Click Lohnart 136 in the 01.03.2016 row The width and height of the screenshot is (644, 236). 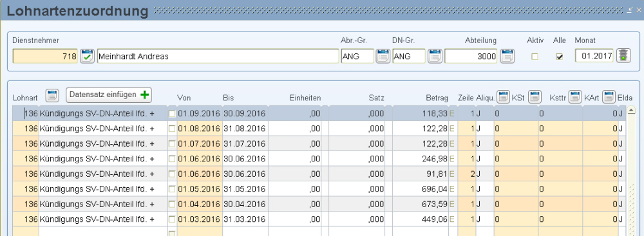coord(26,219)
